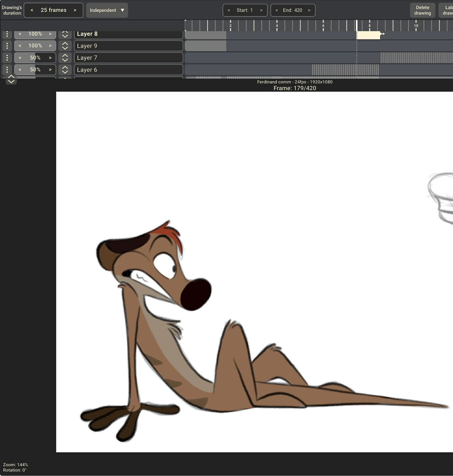Lower Layer 8 opacity with left arrow

click(x=20, y=34)
